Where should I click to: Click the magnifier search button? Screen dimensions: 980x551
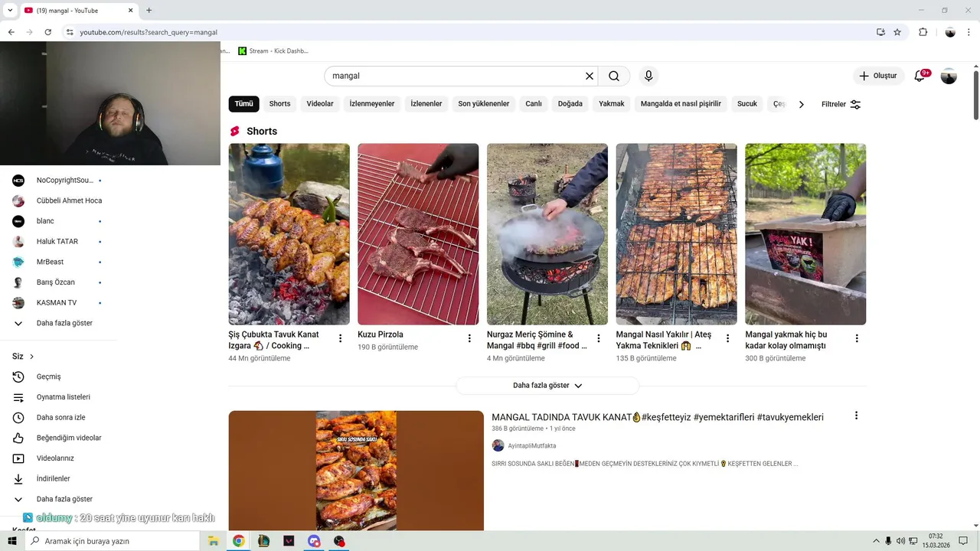[x=614, y=76]
